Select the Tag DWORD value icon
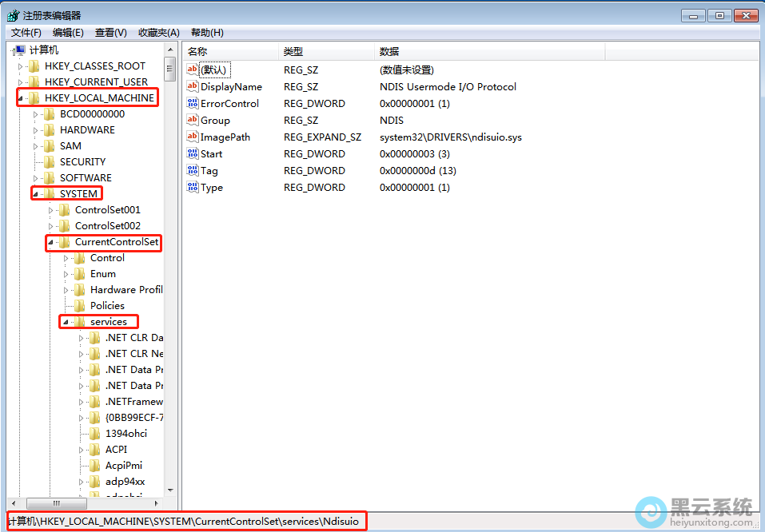 [x=192, y=171]
